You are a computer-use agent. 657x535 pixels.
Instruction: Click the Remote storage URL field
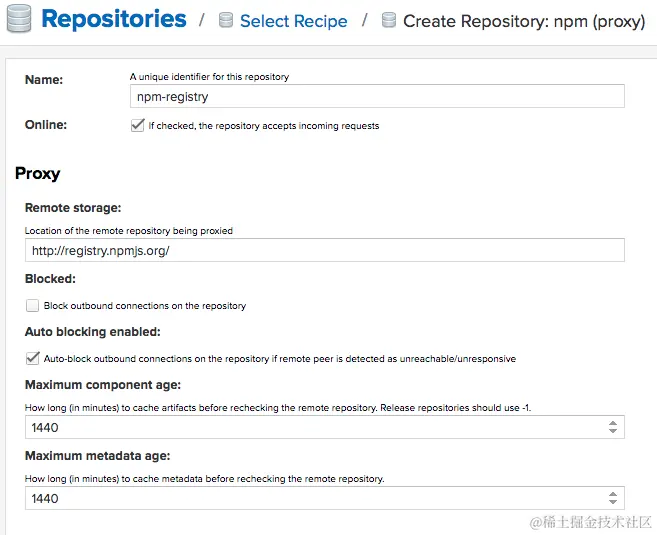click(x=325, y=250)
